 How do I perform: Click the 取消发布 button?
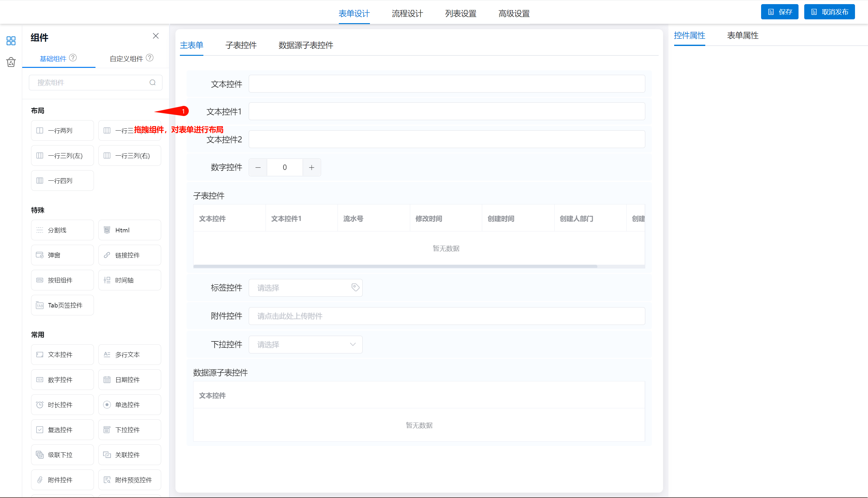(829, 12)
